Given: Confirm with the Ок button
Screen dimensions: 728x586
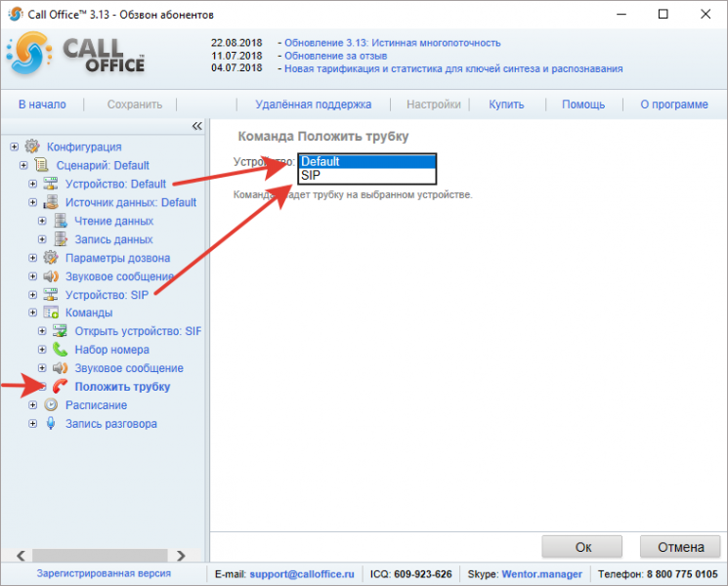Looking at the screenshot, I should pos(582,547).
